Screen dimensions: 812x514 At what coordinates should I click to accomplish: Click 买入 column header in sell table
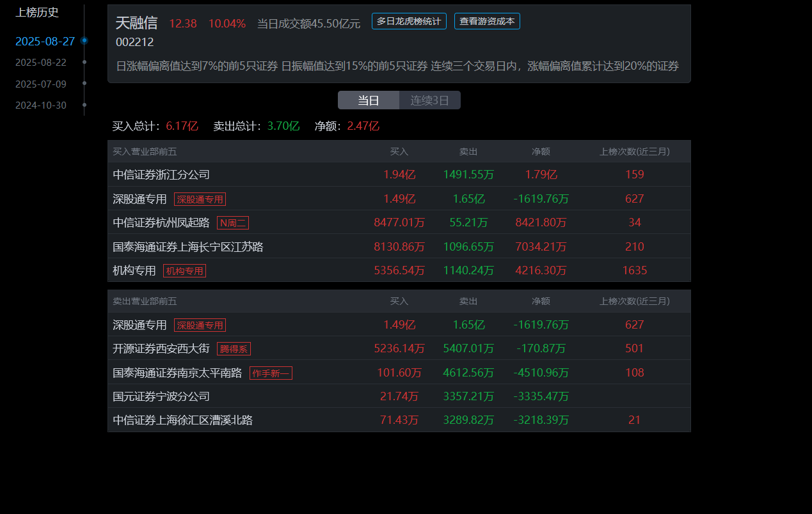coord(399,301)
